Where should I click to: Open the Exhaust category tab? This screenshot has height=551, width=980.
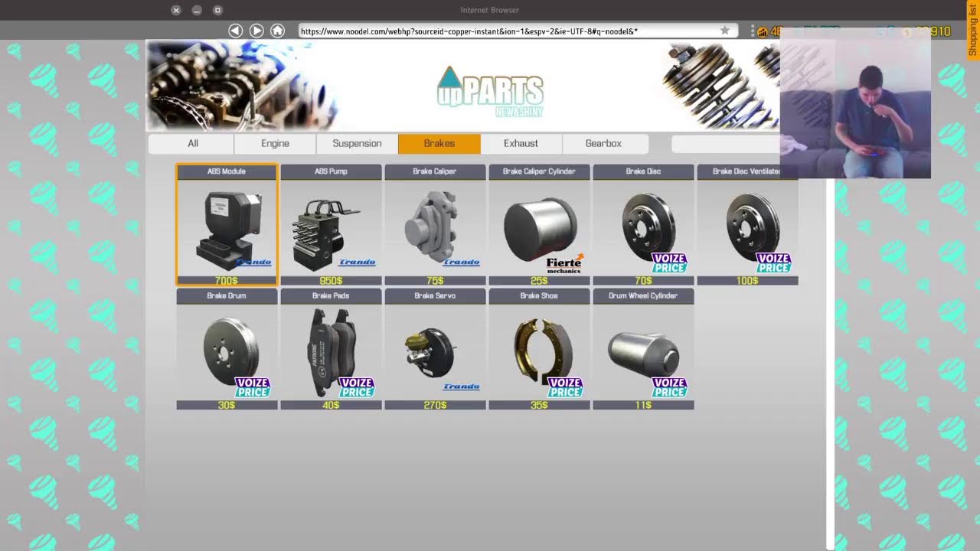click(521, 143)
